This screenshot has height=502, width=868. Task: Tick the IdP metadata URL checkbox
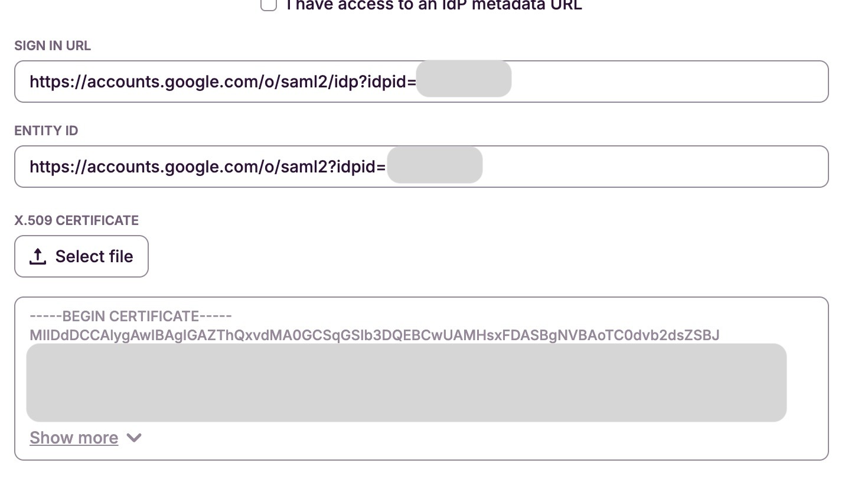(x=269, y=5)
